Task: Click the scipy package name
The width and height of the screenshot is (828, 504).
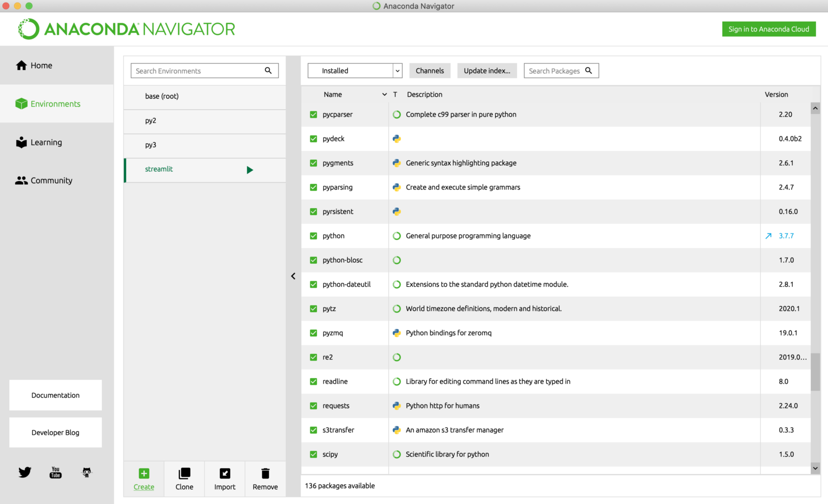Action: point(330,454)
